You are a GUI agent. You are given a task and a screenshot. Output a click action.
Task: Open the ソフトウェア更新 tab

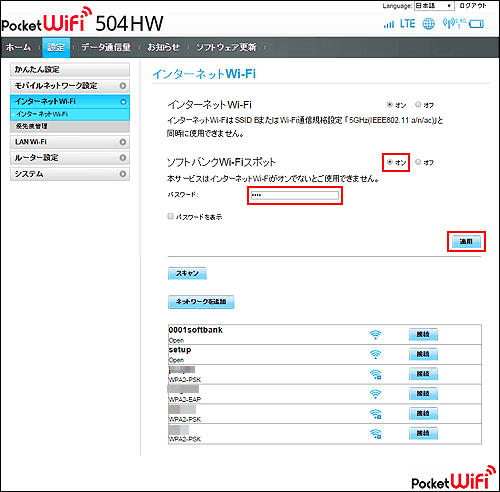226,47
